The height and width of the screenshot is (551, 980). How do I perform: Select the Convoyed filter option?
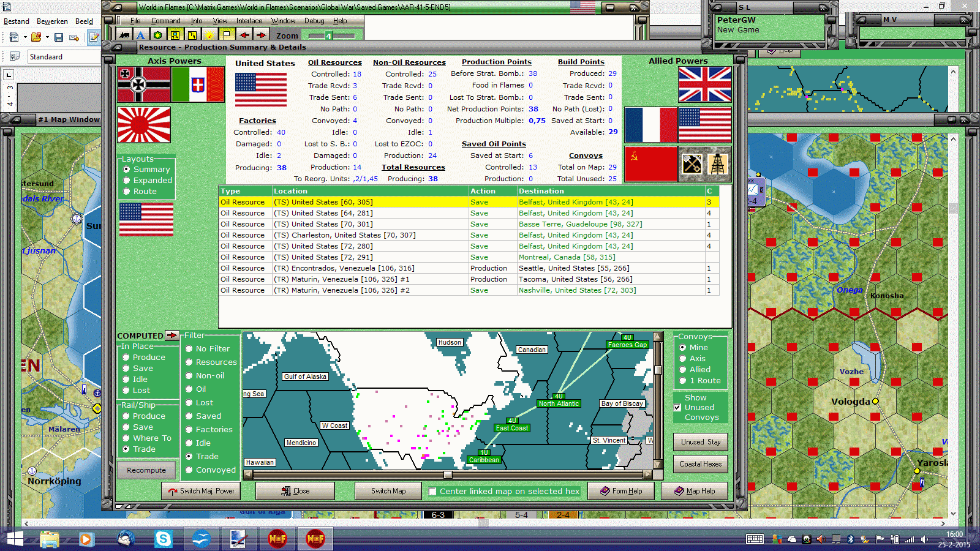pyautogui.click(x=189, y=470)
